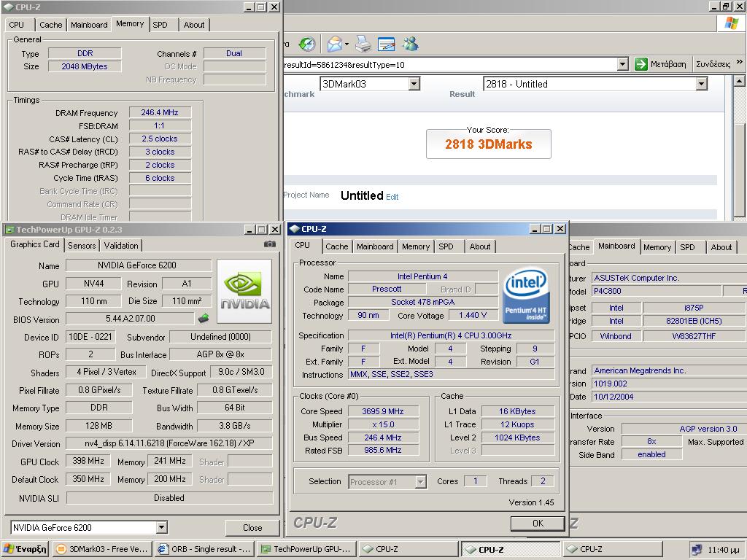Save BIOS using the green chip icon
Image resolution: width=747 pixels, height=560 pixels.
pos(204,318)
